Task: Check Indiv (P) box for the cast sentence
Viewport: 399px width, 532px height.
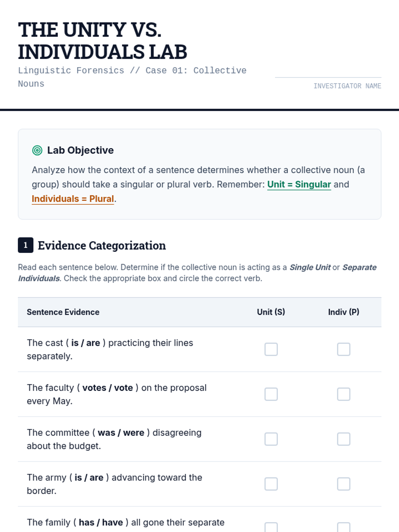Action: pos(343,349)
